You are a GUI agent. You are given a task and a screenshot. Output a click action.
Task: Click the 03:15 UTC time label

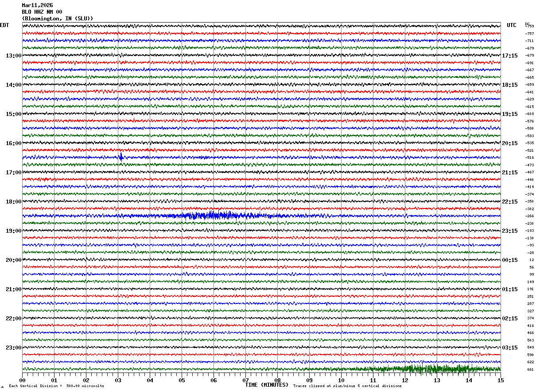coord(510,348)
